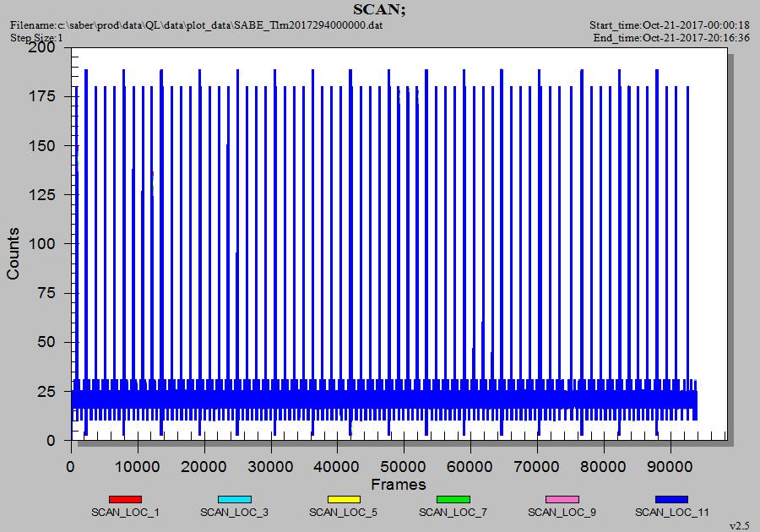760x532 pixels.
Task: Click the v2.5 version text
Action: pos(740,526)
